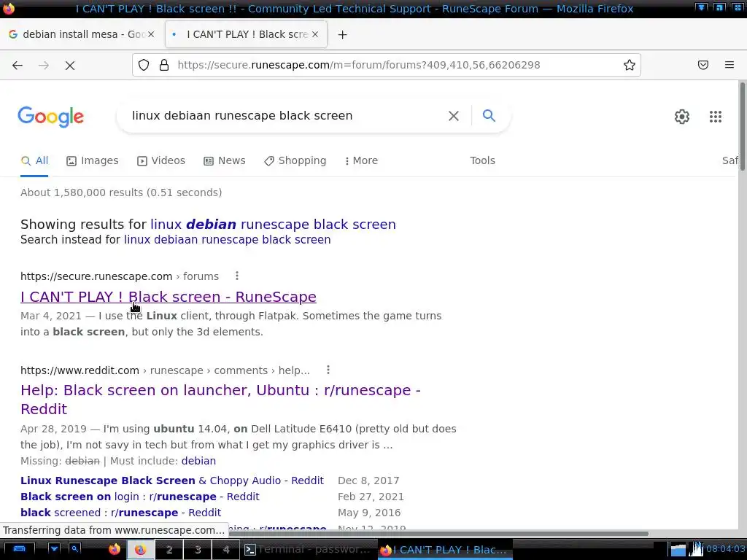The image size is (747, 560).
Task: Click the vertical page scrollbar
Action: (742, 126)
